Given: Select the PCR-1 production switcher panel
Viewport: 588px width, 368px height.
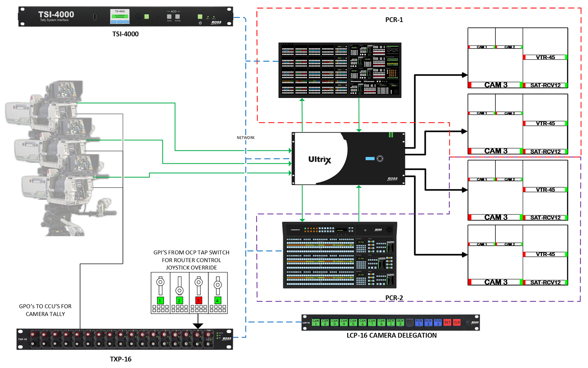Looking at the screenshot, I should [340, 70].
